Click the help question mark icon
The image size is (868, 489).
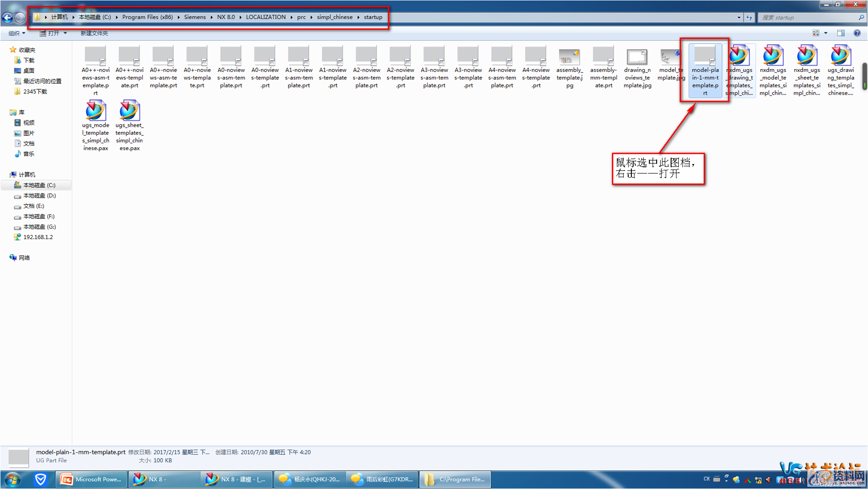pyautogui.click(x=857, y=33)
